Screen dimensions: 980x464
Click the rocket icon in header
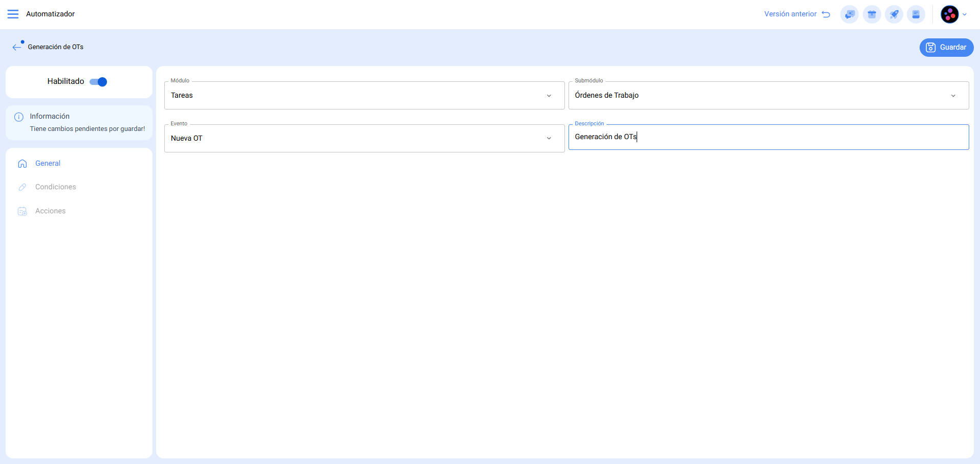[894, 14]
